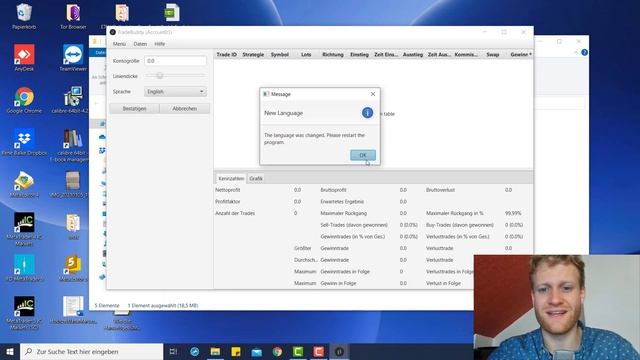Image resolution: width=640 pixels, height=360 pixels.
Task: Open the Sprache language dropdown
Action: click(175, 91)
